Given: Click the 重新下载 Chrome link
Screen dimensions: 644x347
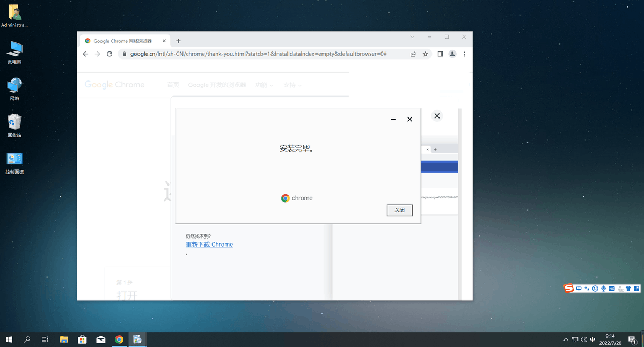Looking at the screenshot, I should click(x=209, y=245).
